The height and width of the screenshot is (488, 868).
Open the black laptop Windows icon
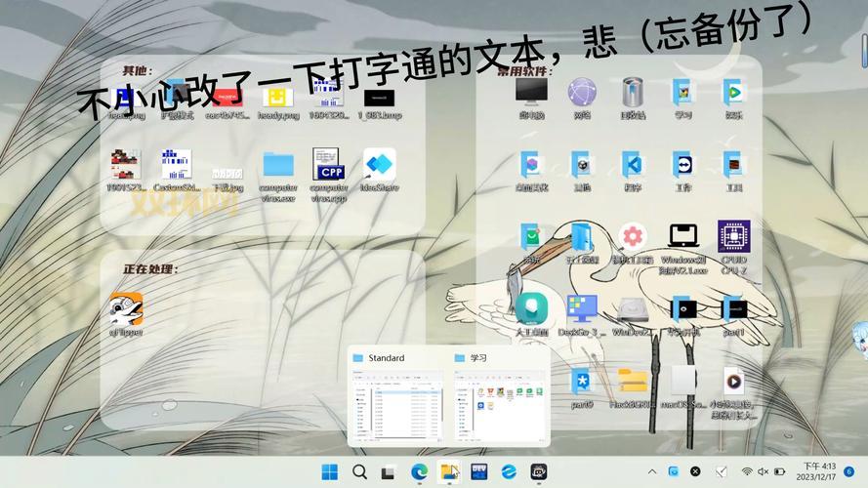[x=683, y=236]
